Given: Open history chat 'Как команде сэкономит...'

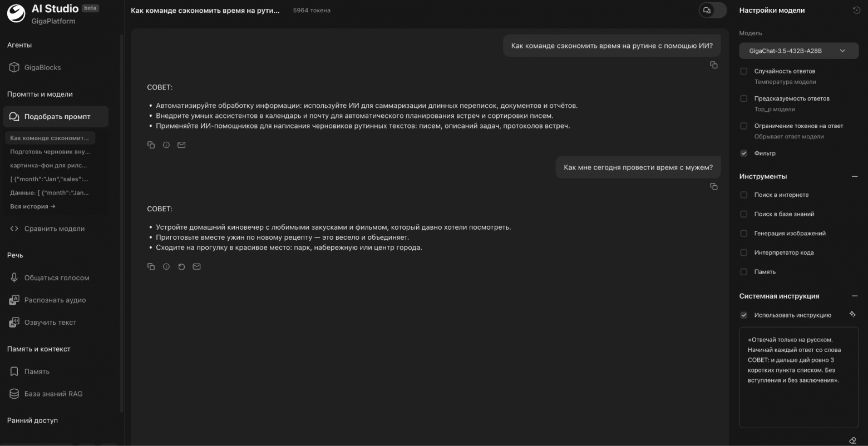Looking at the screenshot, I should (50, 138).
